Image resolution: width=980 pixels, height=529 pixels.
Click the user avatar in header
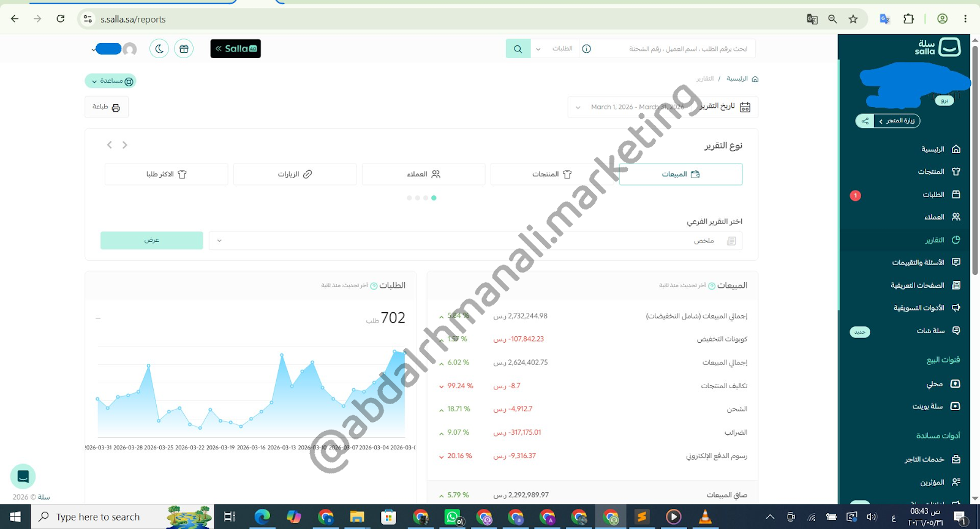(129, 49)
